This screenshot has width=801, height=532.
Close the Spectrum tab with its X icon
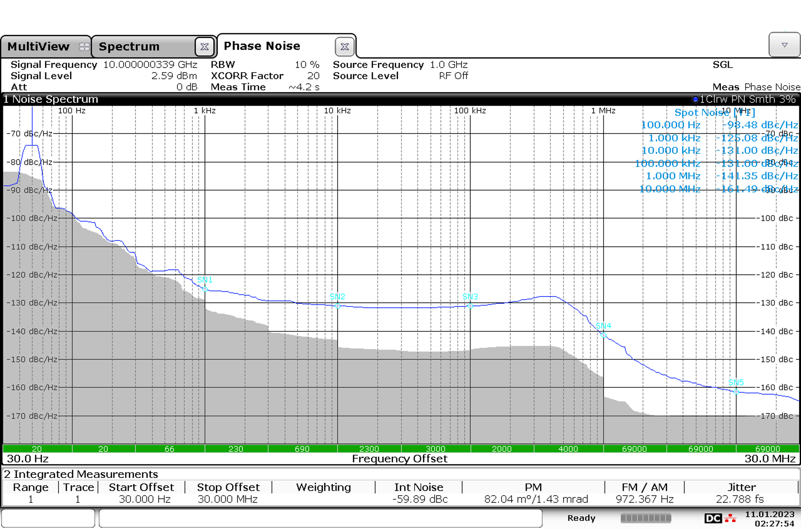205,47
